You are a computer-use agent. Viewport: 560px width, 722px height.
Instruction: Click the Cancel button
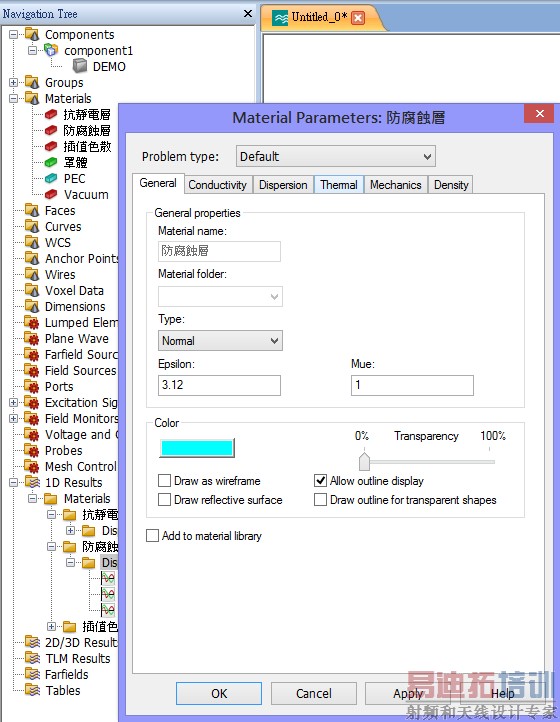pos(314,693)
